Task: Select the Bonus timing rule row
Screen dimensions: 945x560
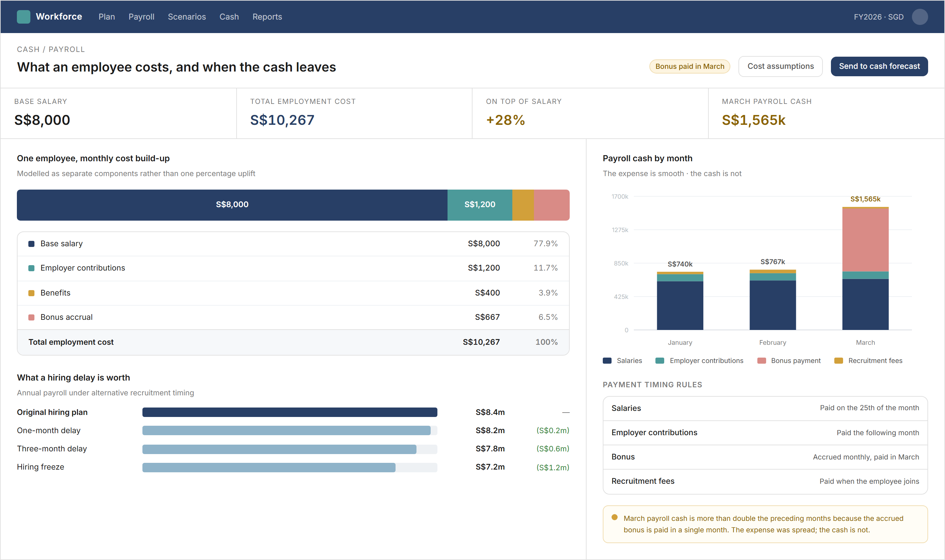Action: pos(765,457)
